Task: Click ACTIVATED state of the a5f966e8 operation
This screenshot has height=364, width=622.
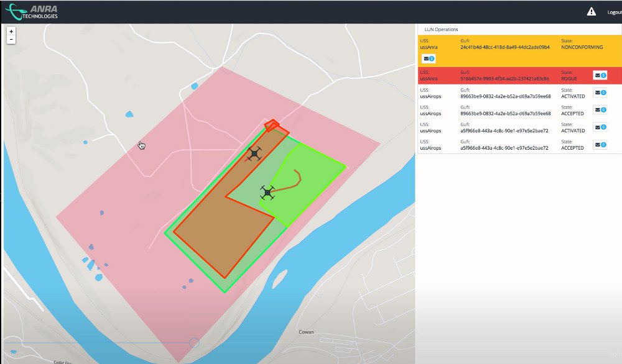Action: tap(573, 130)
